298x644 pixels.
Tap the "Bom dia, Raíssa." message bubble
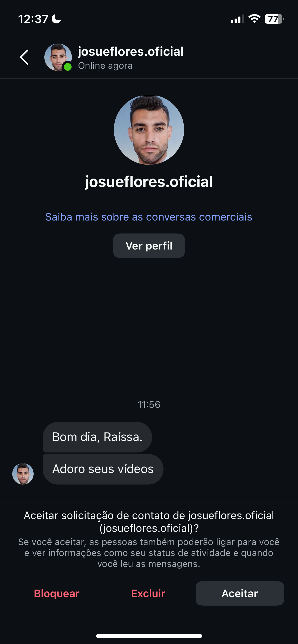point(97,437)
